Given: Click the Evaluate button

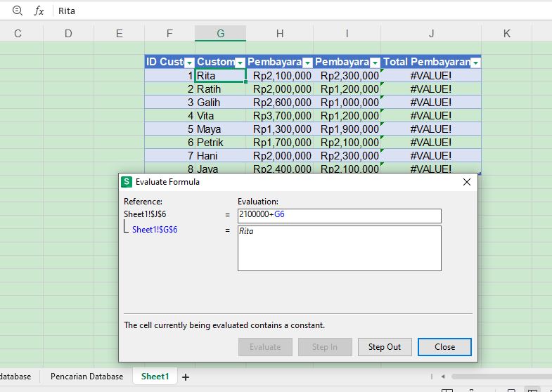Looking at the screenshot, I should (265, 347).
